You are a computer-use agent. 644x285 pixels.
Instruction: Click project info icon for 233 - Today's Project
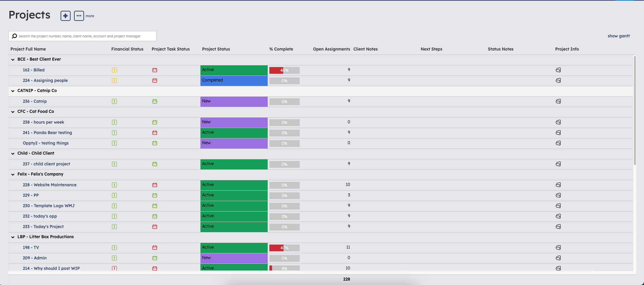coord(558,227)
